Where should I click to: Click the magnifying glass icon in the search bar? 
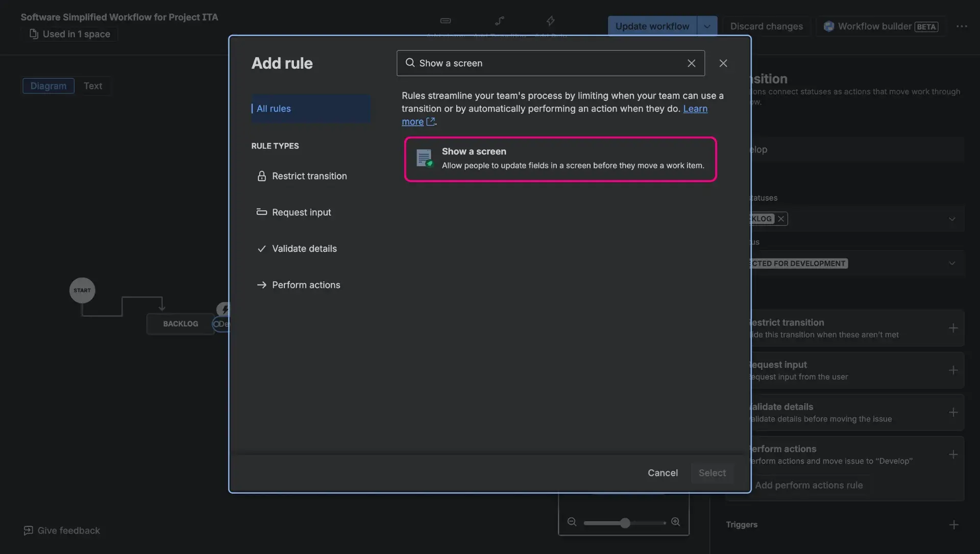(409, 62)
